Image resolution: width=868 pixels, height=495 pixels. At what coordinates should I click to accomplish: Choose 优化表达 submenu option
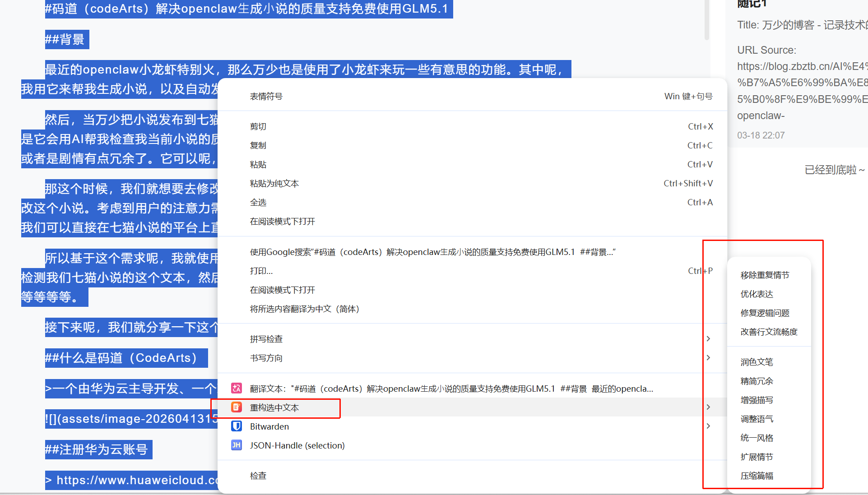click(x=757, y=294)
